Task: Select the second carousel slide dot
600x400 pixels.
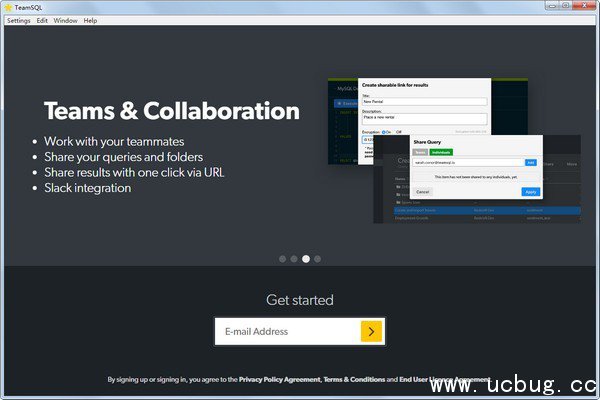Action: click(x=293, y=259)
